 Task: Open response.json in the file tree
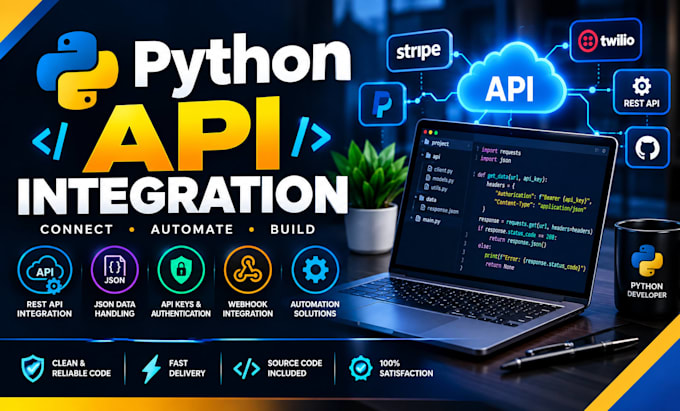click(x=438, y=209)
